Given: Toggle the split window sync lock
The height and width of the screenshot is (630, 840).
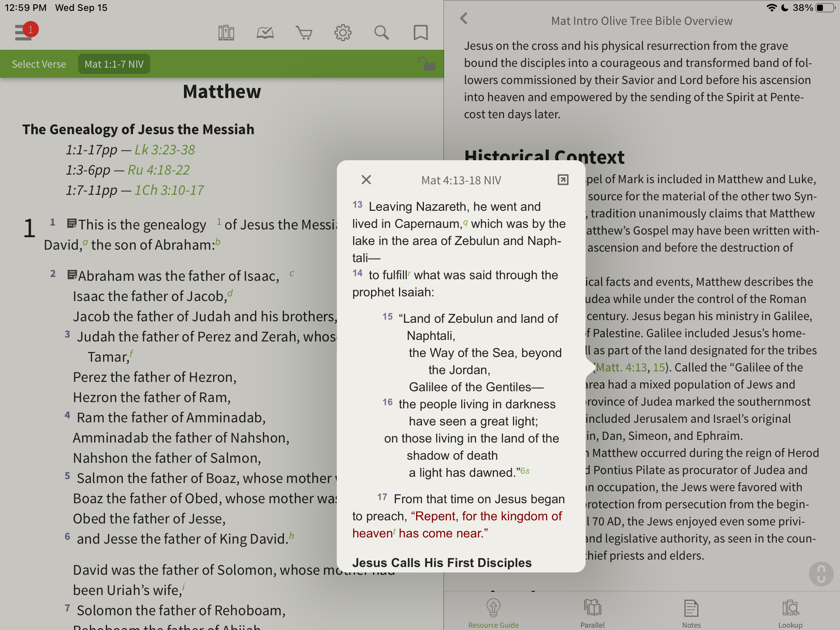Looking at the screenshot, I should point(427,64).
